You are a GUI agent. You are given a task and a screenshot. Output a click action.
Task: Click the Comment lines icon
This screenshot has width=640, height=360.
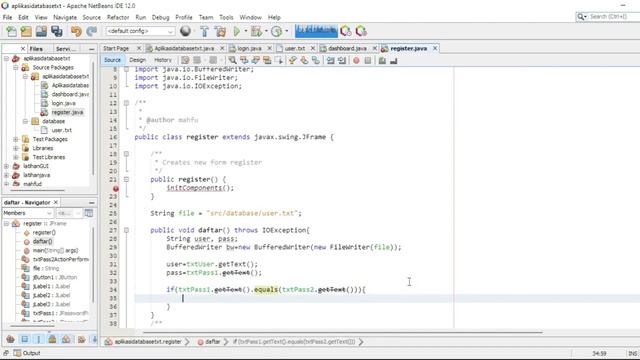click(382, 60)
